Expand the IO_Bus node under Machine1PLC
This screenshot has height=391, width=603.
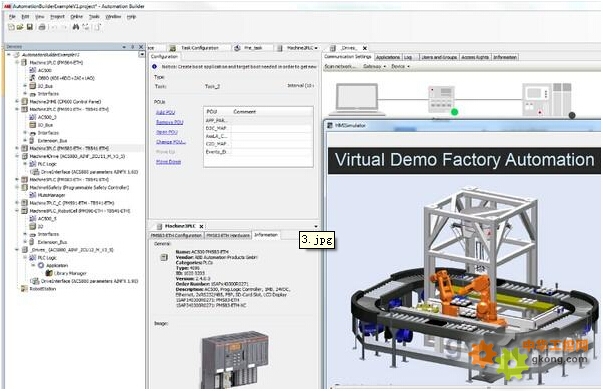coord(25,86)
